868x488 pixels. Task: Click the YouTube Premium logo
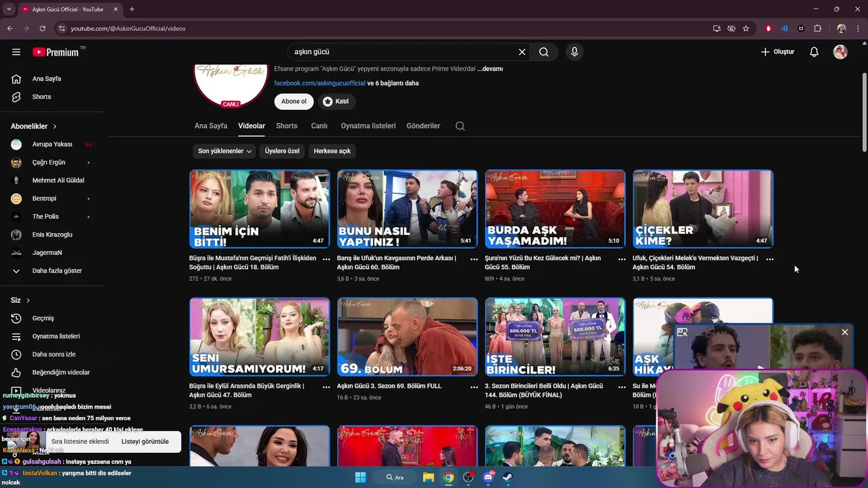(x=56, y=52)
